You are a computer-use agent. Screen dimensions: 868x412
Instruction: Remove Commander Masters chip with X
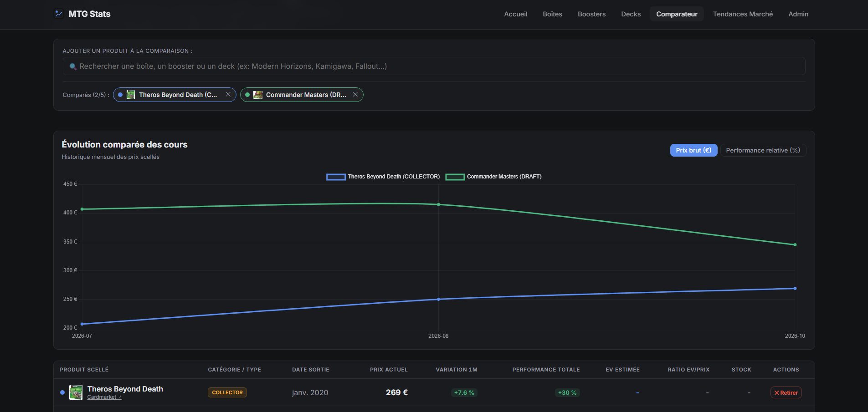355,94
